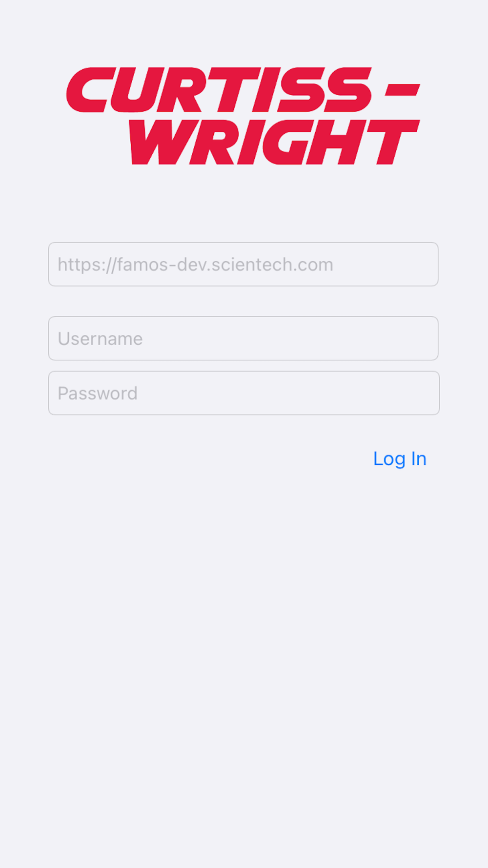Screen dimensions: 488x868
Task: Activate the Username text box
Action: pos(243,338)
